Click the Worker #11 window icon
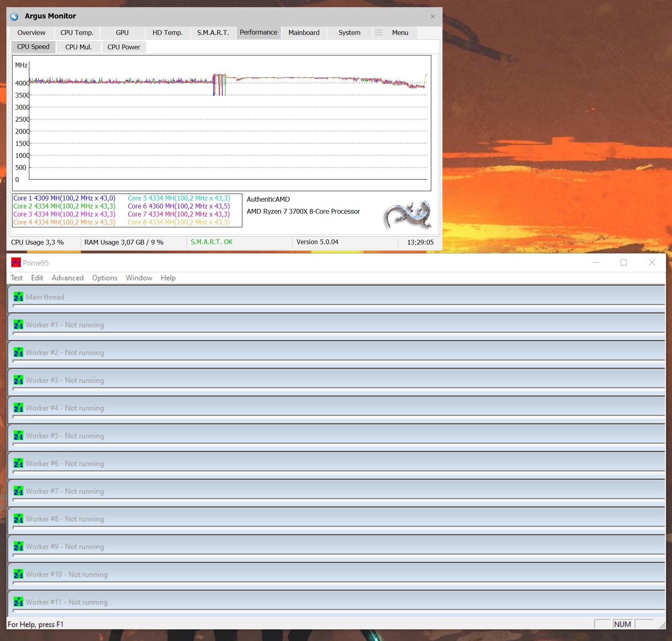 pos(18,602)
